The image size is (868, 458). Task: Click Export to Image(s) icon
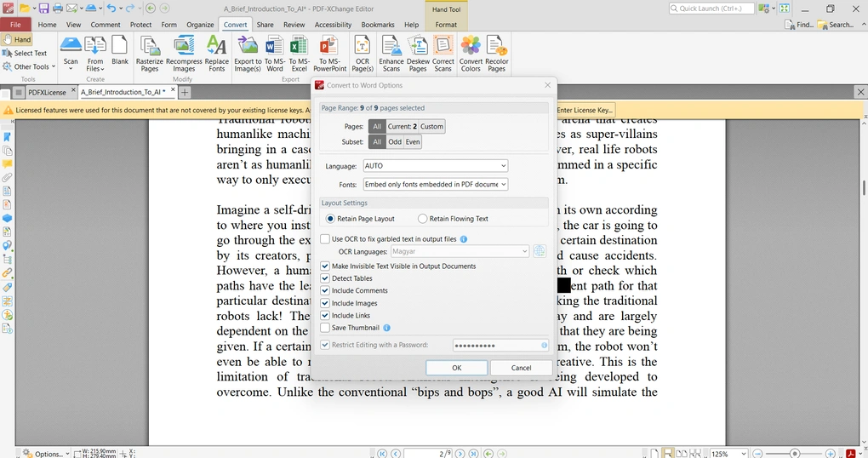tap(248, 53)
